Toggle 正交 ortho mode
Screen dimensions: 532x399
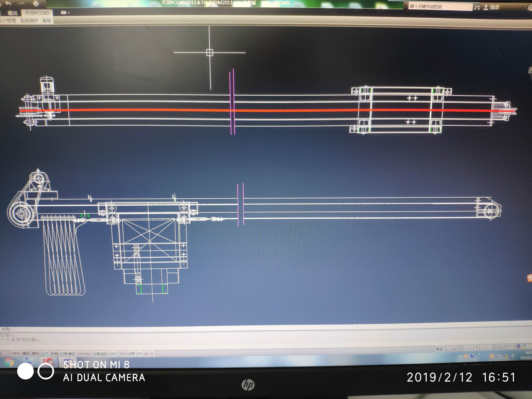coord(45,353)
